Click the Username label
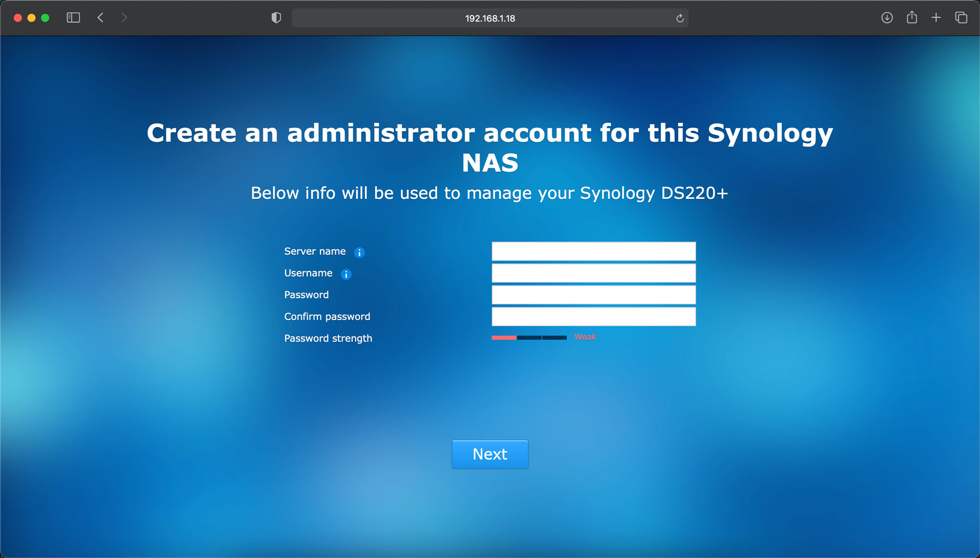This screenshot has height=558, width=980. pyautogui.click(x=308, y=273)
